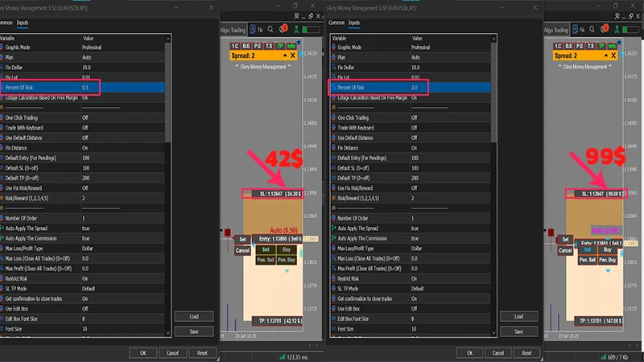Click the B.E icon on left chart panel
Screen dimensions: 644x362
click(x=246, y=46)
